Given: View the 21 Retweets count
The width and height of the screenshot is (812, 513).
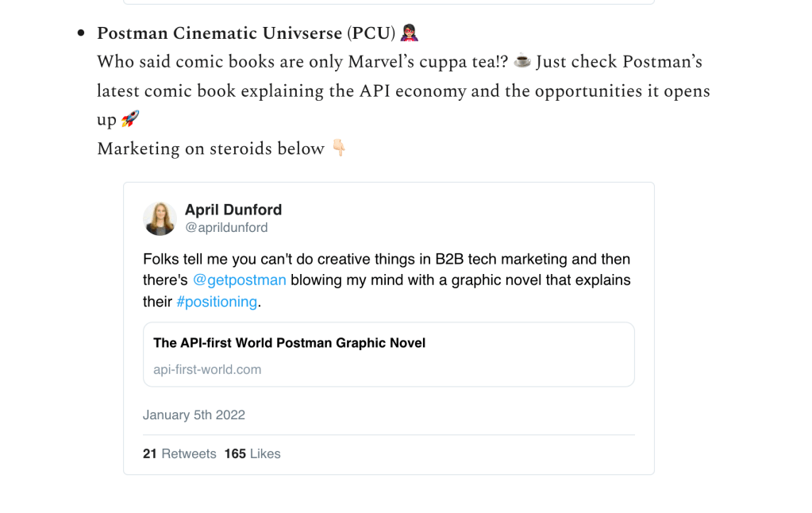Looking at the screenshot, I should point(179,454).
